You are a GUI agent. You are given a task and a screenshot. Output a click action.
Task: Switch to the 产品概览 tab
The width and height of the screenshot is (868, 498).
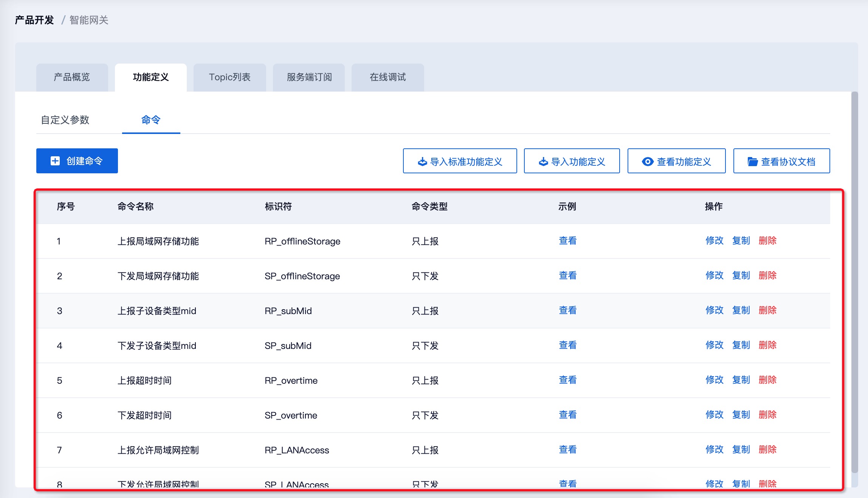pyautogui.click(x=72, y=77)
